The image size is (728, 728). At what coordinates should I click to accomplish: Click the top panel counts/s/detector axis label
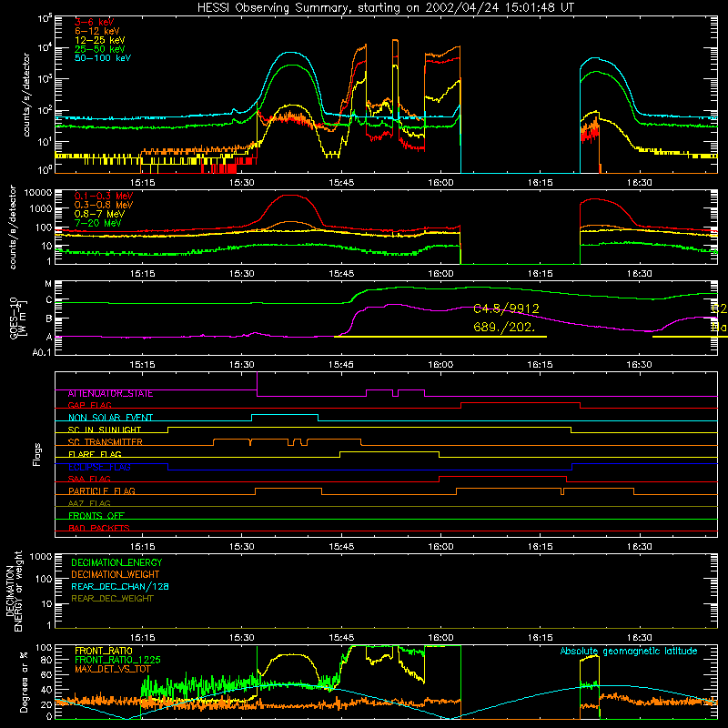26,95
